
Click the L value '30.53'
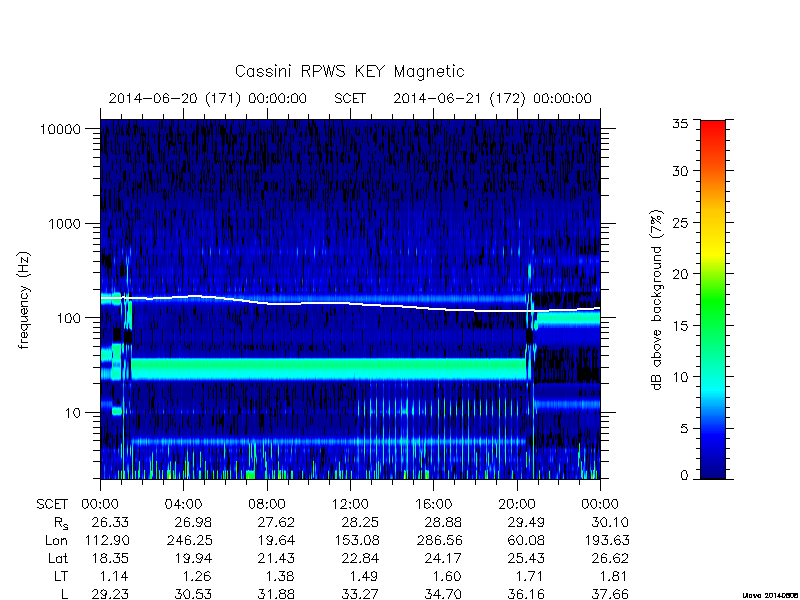[x=193, y=594]
